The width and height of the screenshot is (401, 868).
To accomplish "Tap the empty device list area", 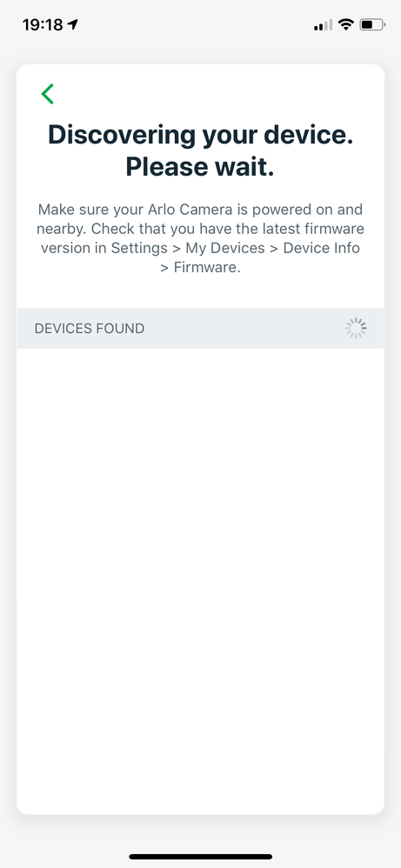I will [x=200, y=581].
